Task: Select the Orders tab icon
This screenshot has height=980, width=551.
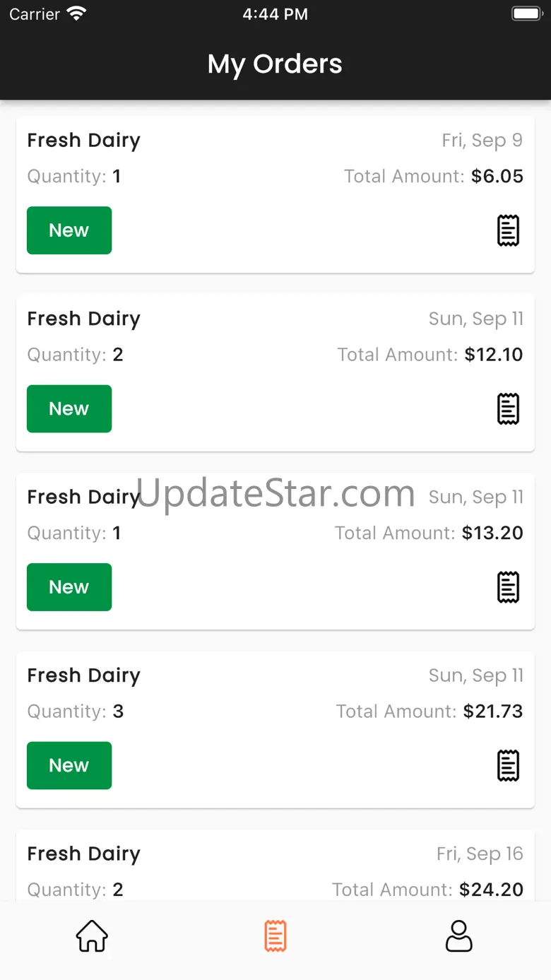Action: 275,936
